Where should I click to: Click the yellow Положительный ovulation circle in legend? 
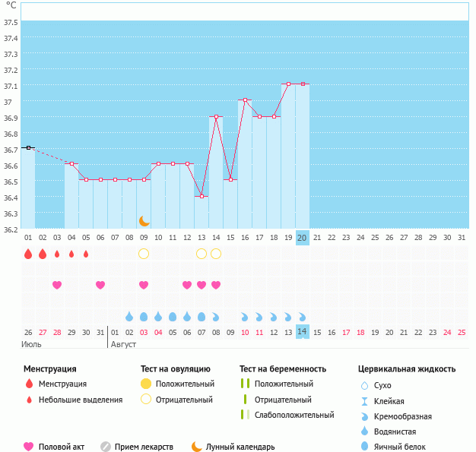click(x=146, y=384)
